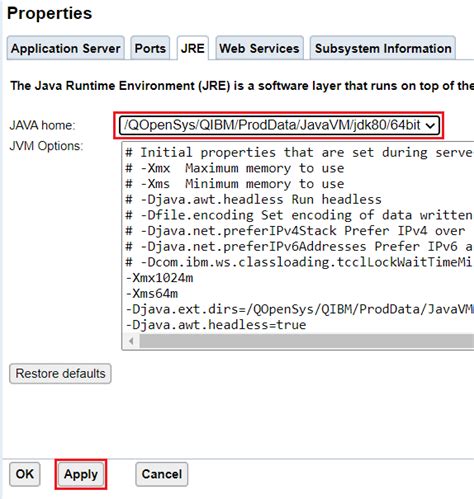Go to the Web Services tab
474x499 pixels.
[259, 48]
